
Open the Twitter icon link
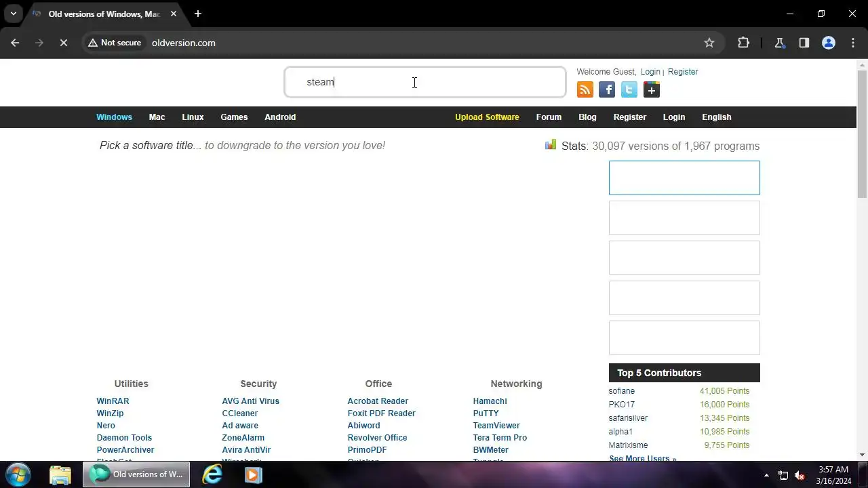(629, 89)
